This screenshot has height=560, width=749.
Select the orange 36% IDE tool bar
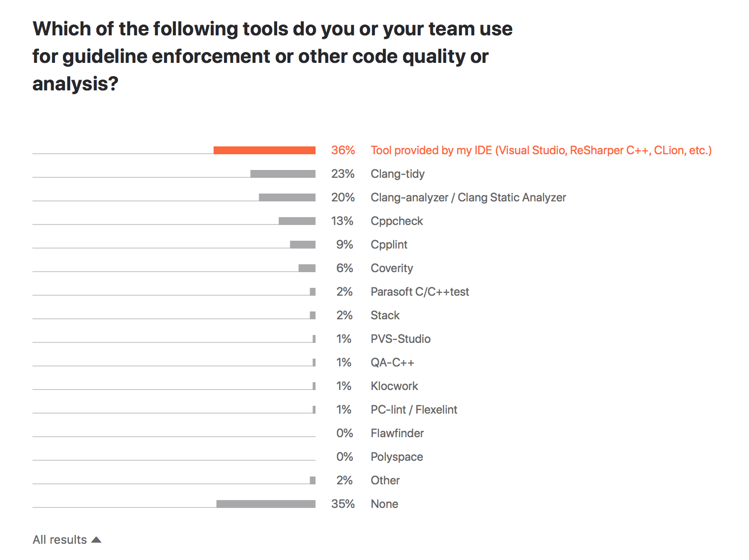(x=264, y=150)
